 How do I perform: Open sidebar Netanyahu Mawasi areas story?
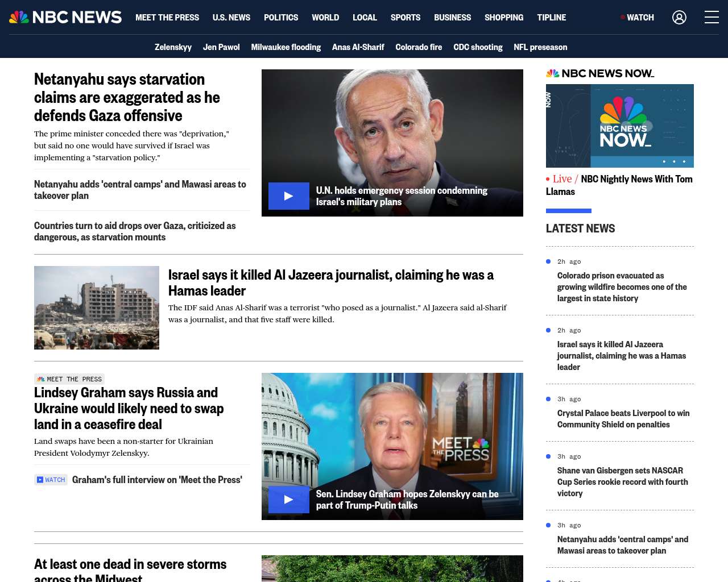[x=623, y=545]
